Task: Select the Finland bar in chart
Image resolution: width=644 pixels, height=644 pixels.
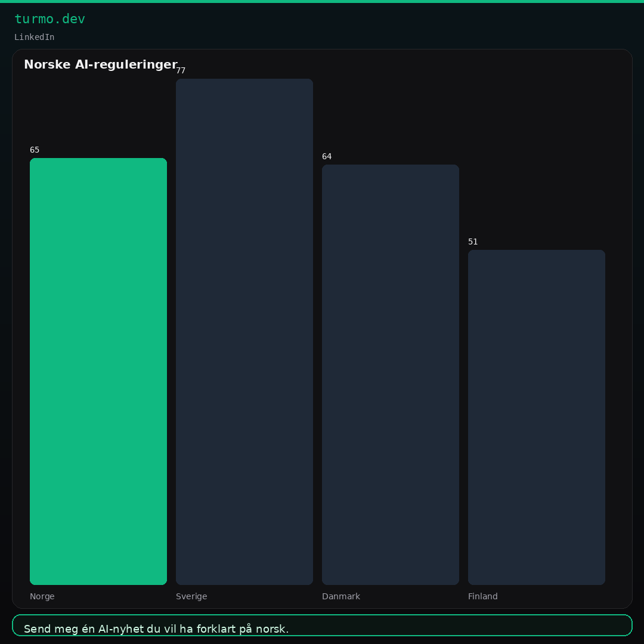Action: 537,417
